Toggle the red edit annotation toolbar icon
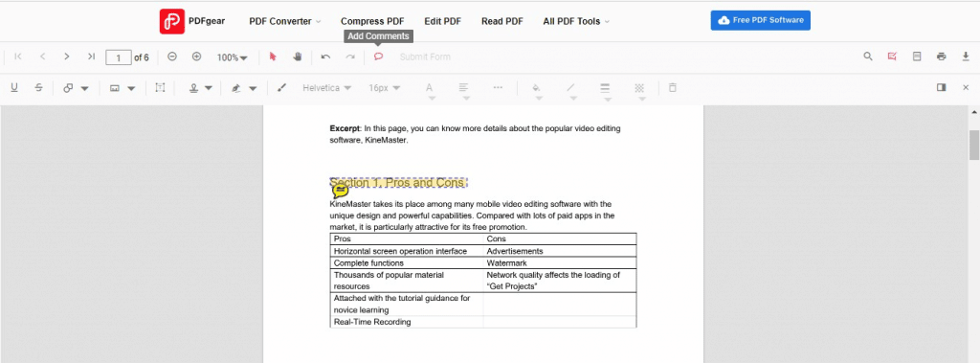 click(x=892, y=57)
